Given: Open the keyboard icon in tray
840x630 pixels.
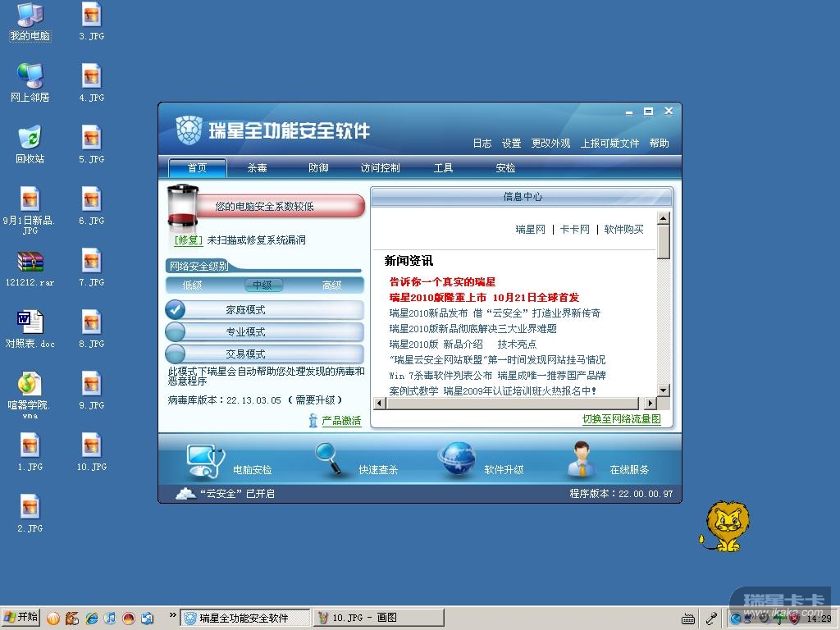Looking at the screenshot, I should 688,619.
